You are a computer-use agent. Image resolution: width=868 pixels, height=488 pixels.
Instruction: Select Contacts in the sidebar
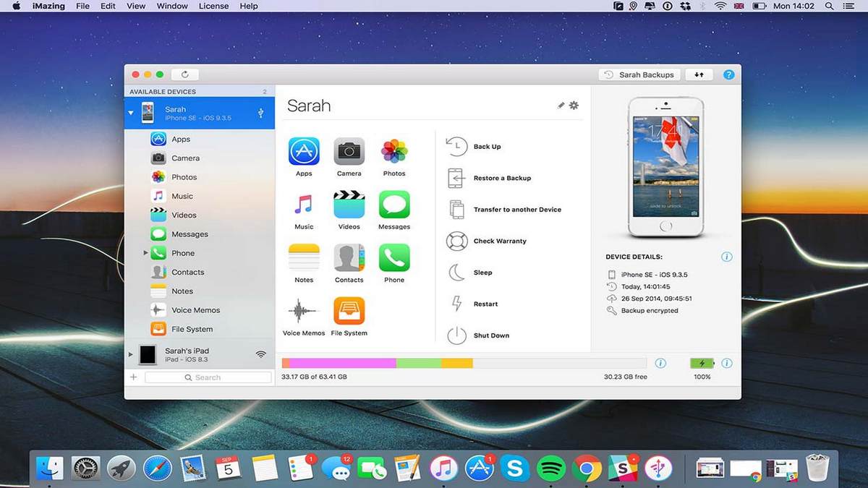[188, 272]
